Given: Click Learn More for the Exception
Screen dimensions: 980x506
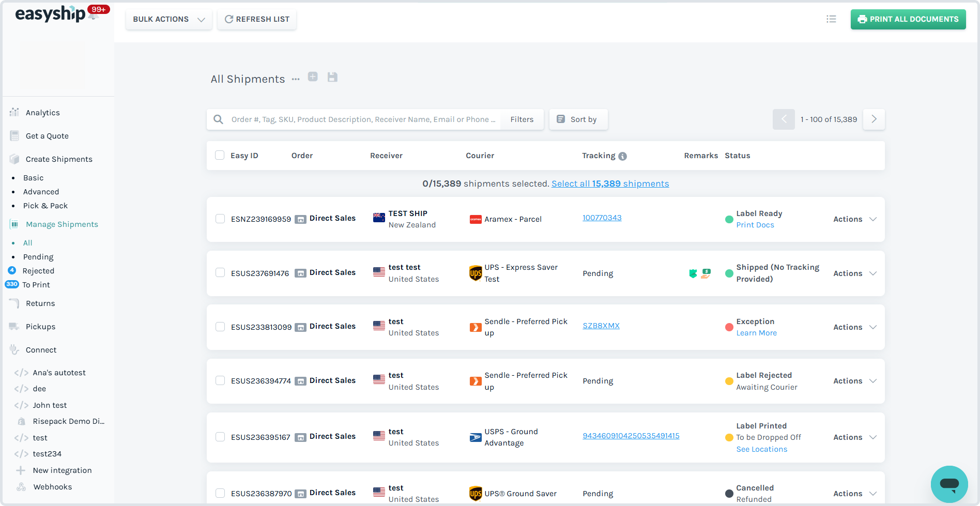Looking at the screenshot, I should click(757, 333).
